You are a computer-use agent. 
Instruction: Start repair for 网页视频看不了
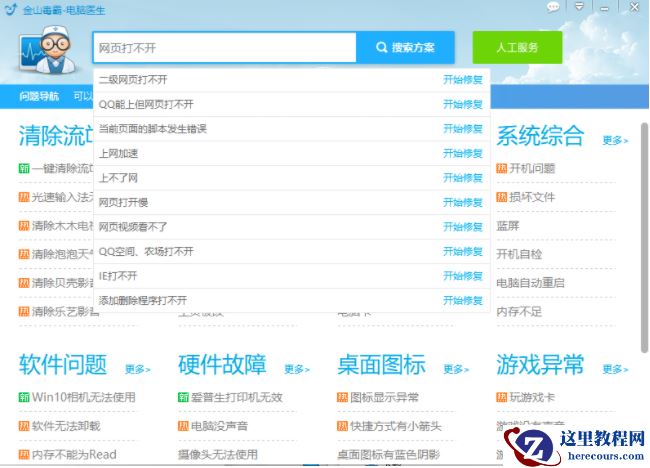[463, 227]
